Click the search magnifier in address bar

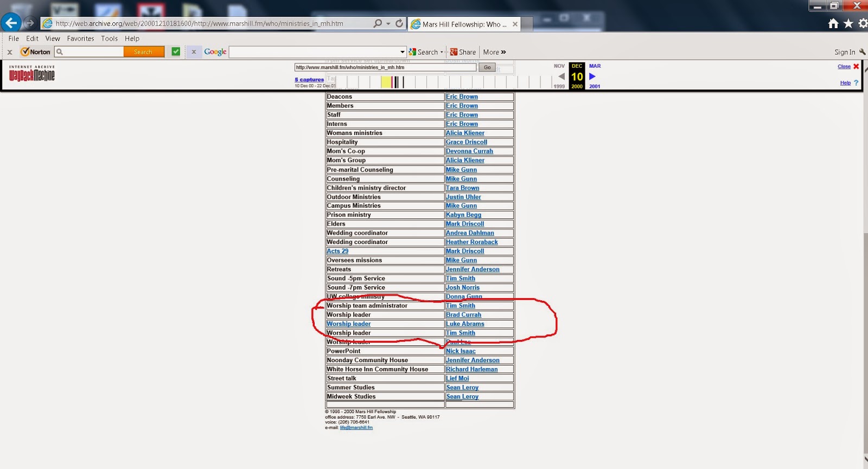(x=378, y=23)
